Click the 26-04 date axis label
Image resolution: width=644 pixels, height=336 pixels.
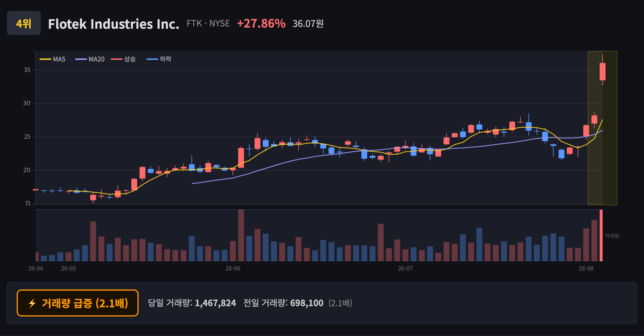35,268
